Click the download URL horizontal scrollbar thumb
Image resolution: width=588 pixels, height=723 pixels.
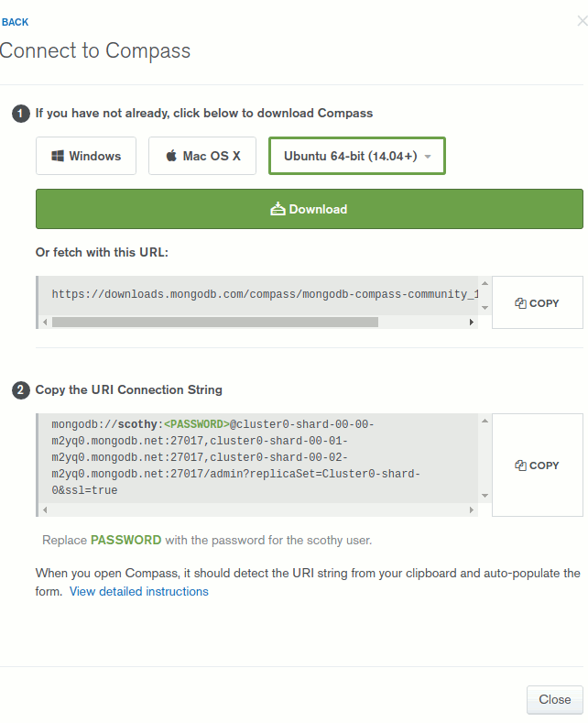[214, 323]
